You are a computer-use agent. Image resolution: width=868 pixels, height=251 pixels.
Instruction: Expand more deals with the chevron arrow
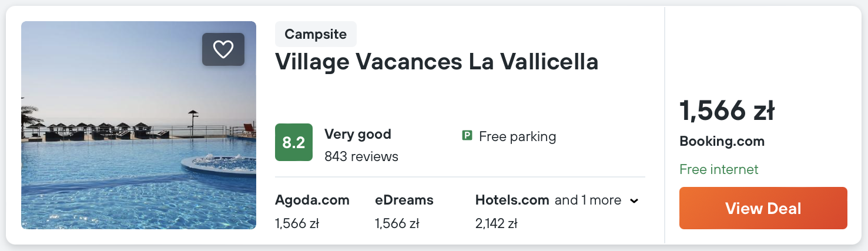pyautogui.click(x=634, y=201)
